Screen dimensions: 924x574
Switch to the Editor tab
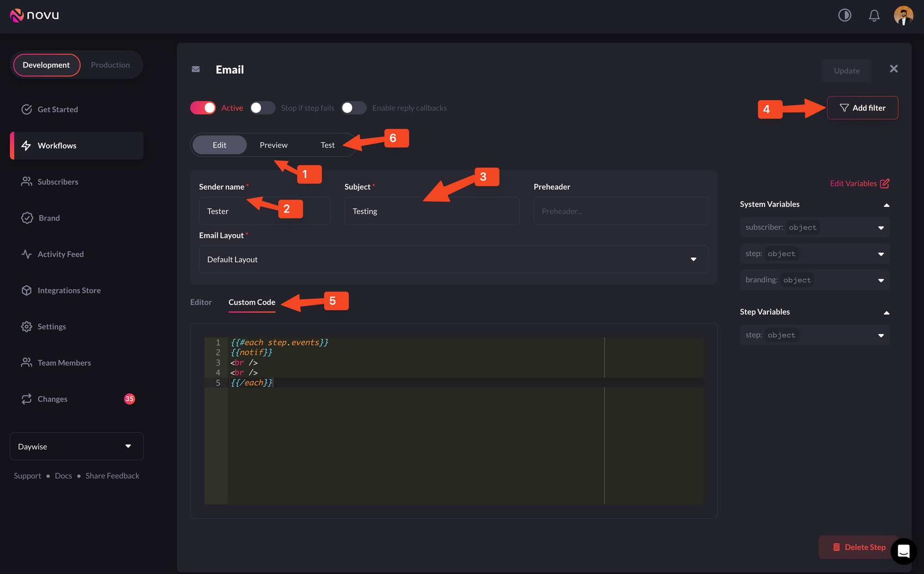click(201, 302)
